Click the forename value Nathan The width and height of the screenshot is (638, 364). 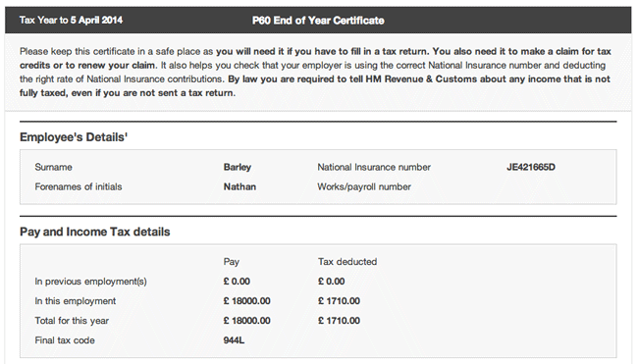239,186
